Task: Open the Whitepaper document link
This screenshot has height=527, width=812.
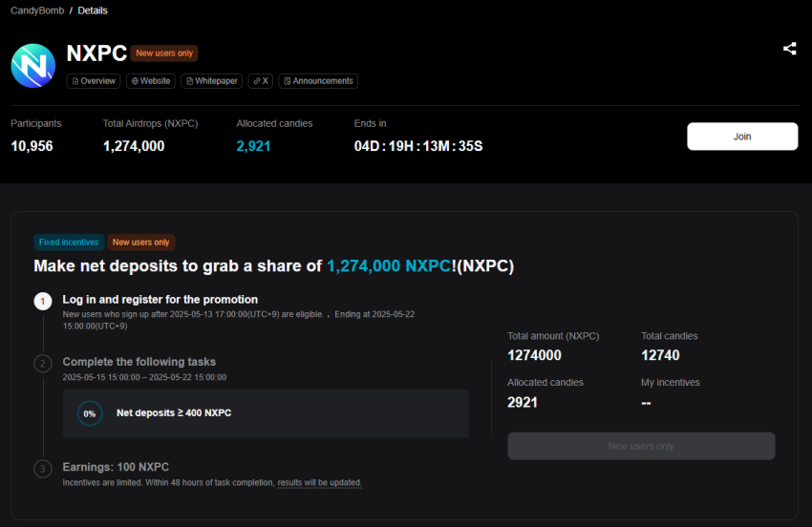Action: pos(213,81)
